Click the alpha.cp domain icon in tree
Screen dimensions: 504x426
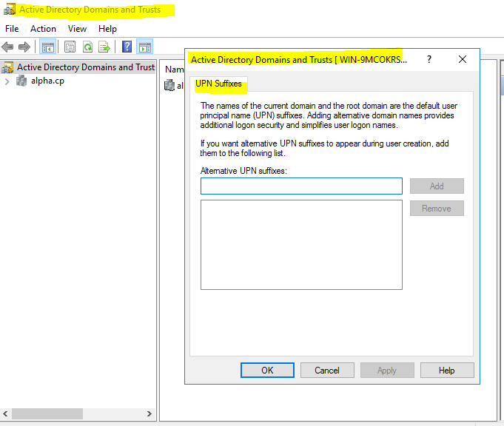[x=21, y=81]
